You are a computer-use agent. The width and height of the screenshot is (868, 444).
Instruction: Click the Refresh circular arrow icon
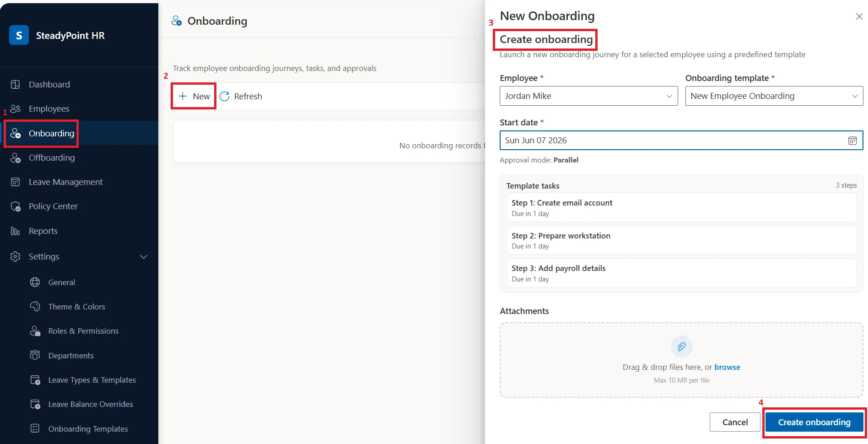coord(225,96)
